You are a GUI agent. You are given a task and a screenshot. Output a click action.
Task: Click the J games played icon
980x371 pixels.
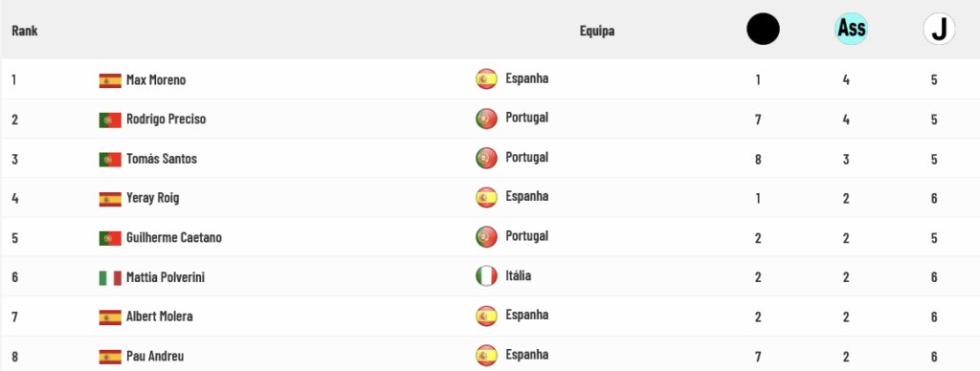pos(939,30)
